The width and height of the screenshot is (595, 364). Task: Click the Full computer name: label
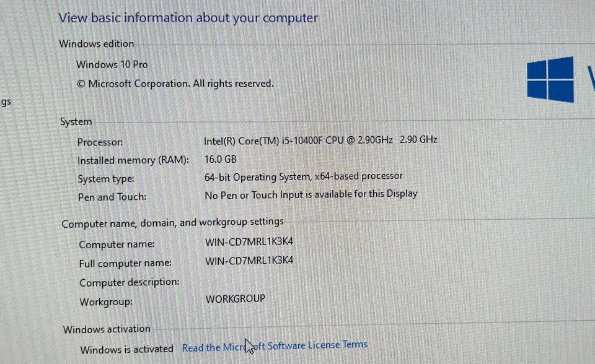tap(125, 264)
